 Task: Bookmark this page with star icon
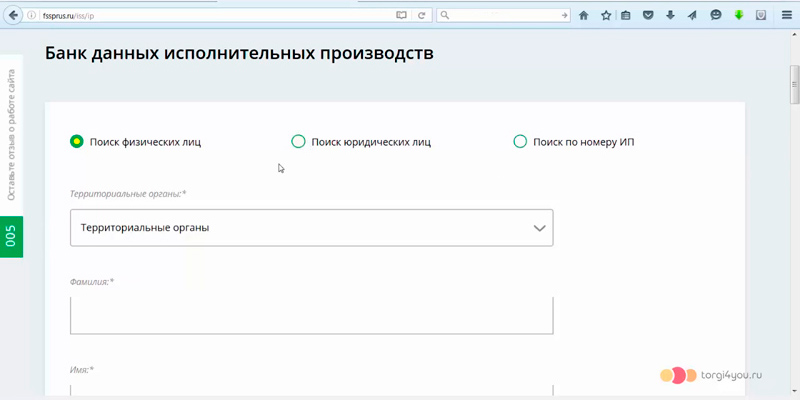pos(606,16)
